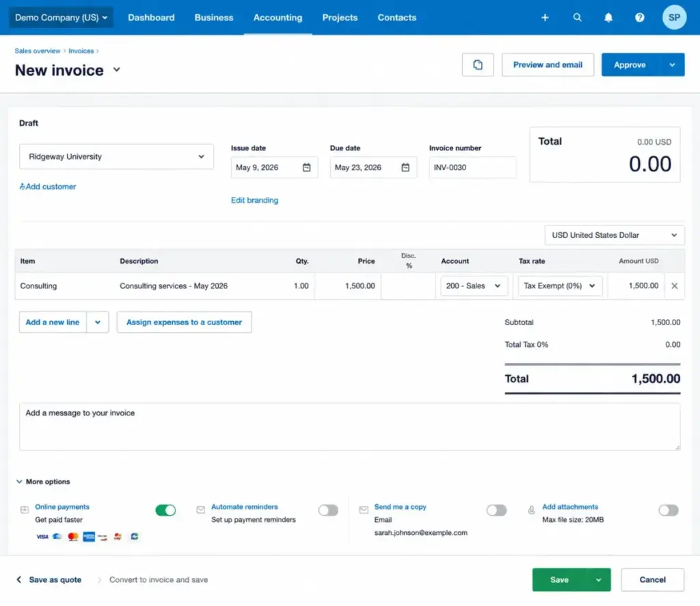The width and height of the screenshot is (700, 606).
Task: Click the Mastercard payment logo
Action: (x=72, y=536)
